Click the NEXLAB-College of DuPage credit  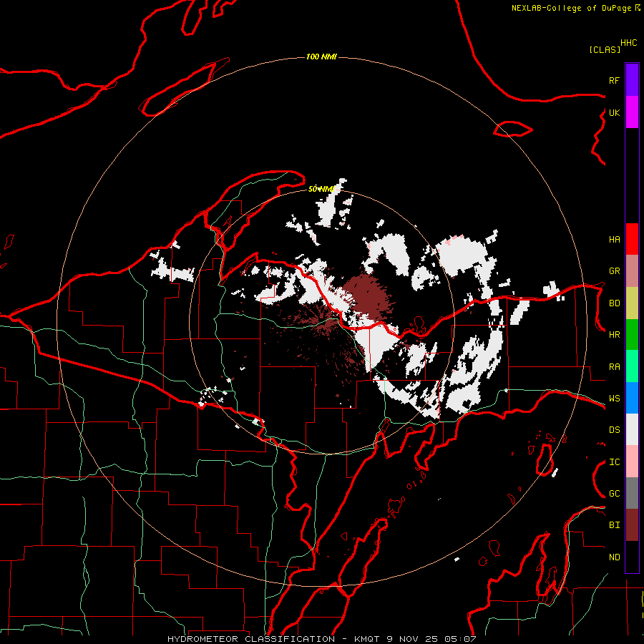click(x=575, y=8)
